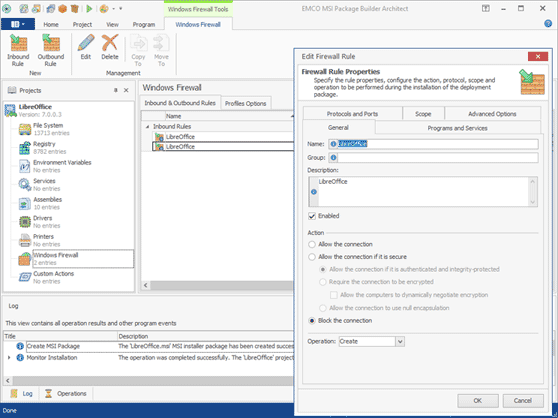Close the Edit Firewall Rule dialog
Image resolution: width=558 pixels, height=418 pixels.
(x=538, y=57)
